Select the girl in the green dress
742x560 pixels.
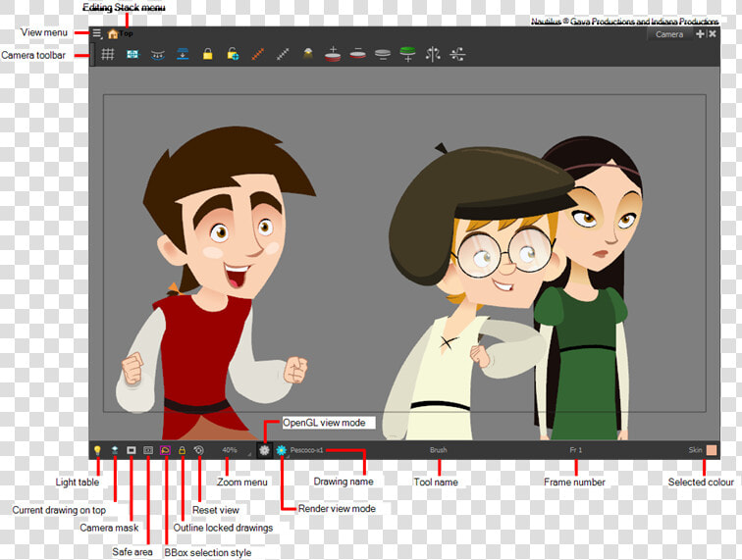coord(589,288)
